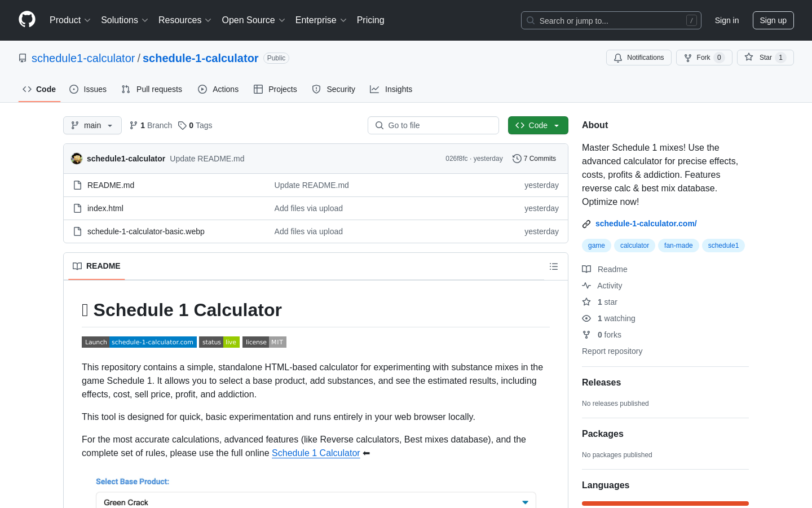Click the search magnifier icon in header
The height and width of the screenshot is (508, 812).
(531, 20)
